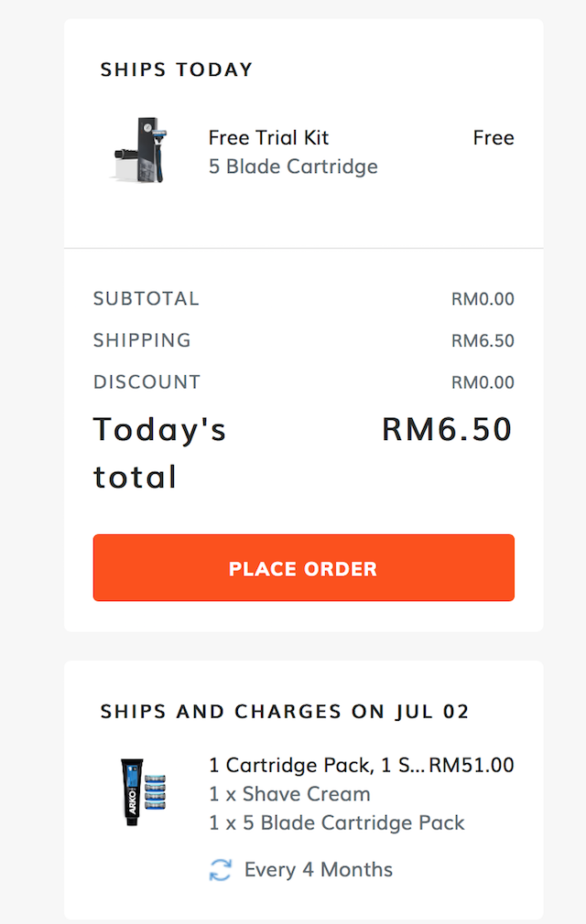
Task: Click the SHIPPING label
Action: pyautogui.click(x=142, y=340)
